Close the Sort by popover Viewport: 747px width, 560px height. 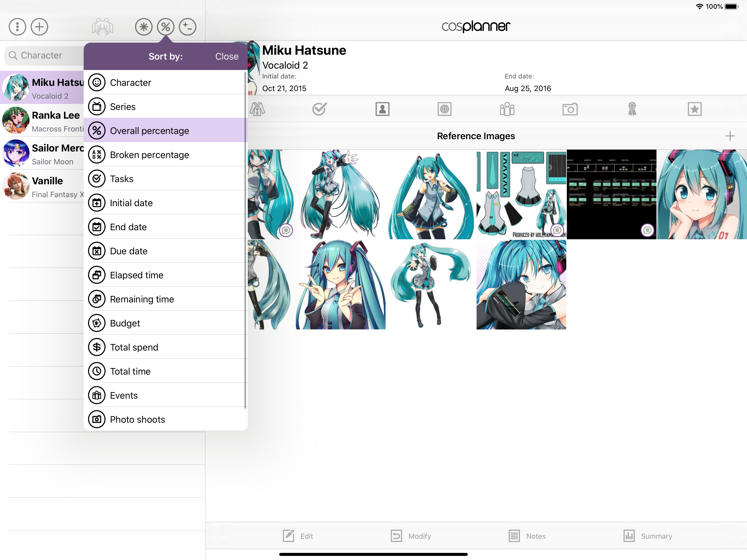227,56
